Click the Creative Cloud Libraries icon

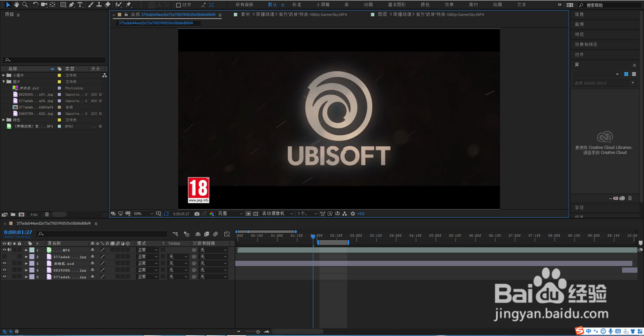click(605, 136)
